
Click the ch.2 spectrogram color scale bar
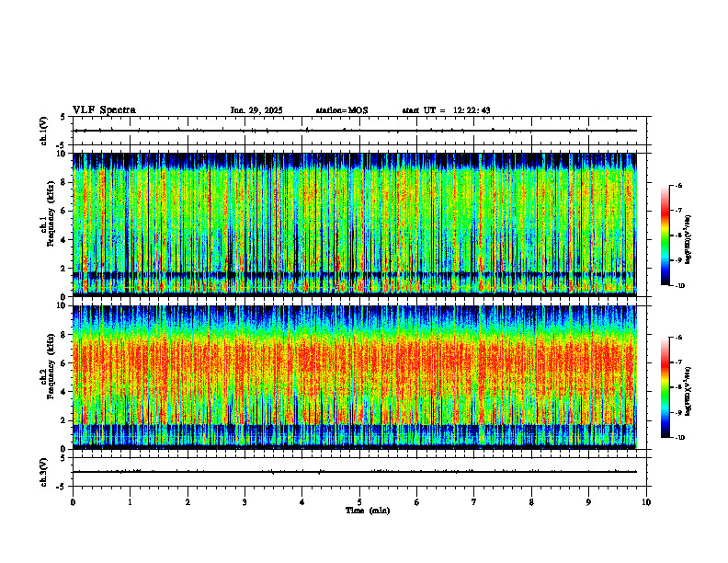(665, 387)
